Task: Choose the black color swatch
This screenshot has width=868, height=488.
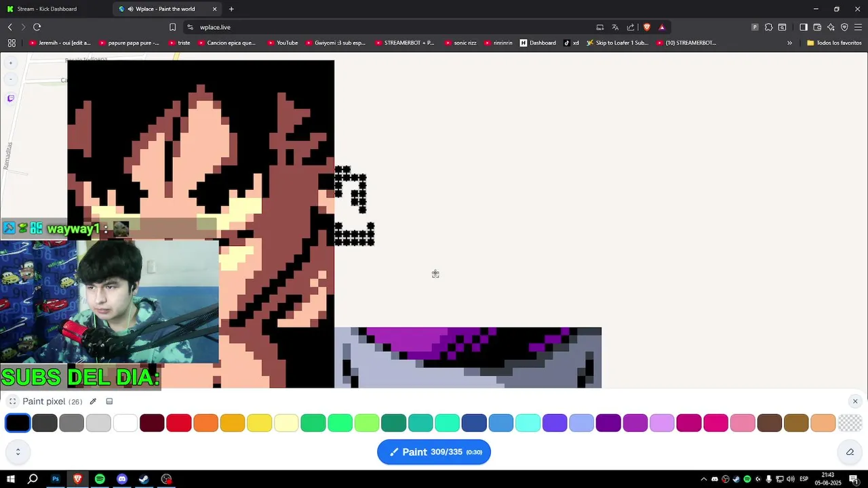Action: [18, 423]
